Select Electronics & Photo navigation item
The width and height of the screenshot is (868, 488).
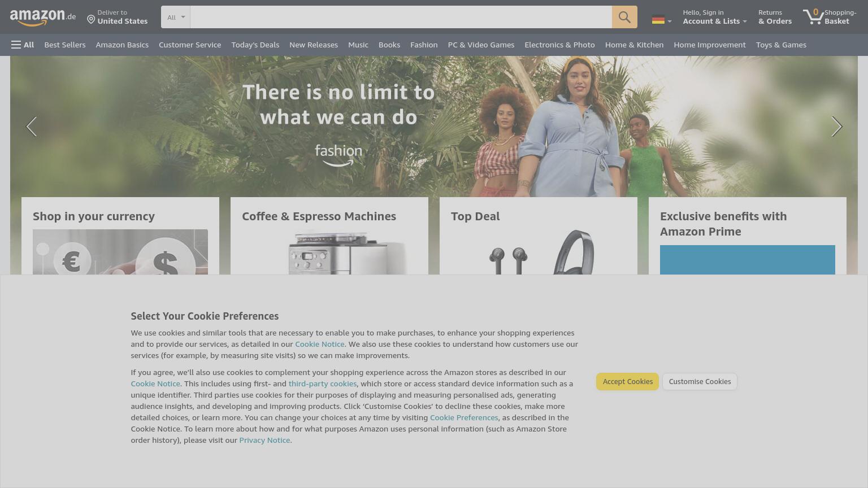click(x=559, y=45)
